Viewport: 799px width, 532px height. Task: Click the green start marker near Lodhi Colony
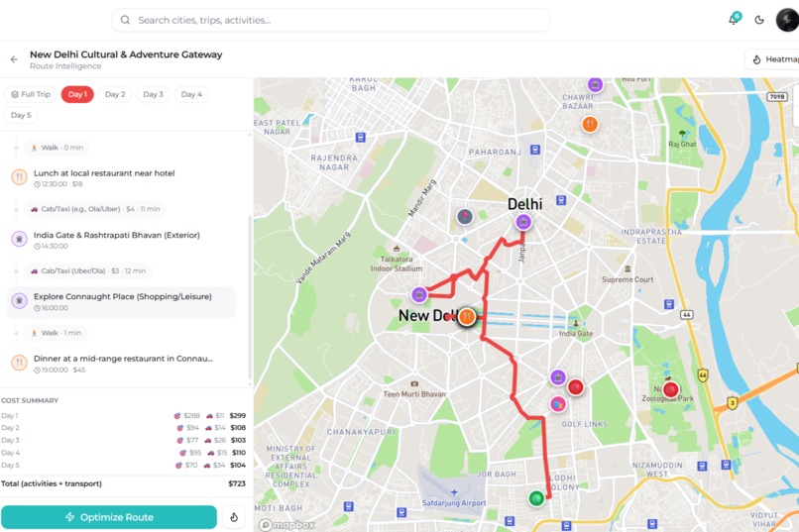pos(536,498)
